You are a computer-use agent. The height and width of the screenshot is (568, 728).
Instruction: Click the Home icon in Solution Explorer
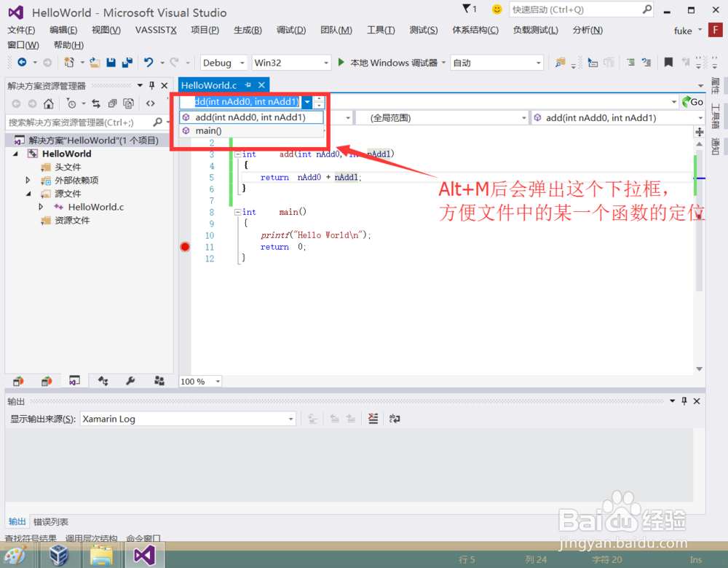[48, 103]
